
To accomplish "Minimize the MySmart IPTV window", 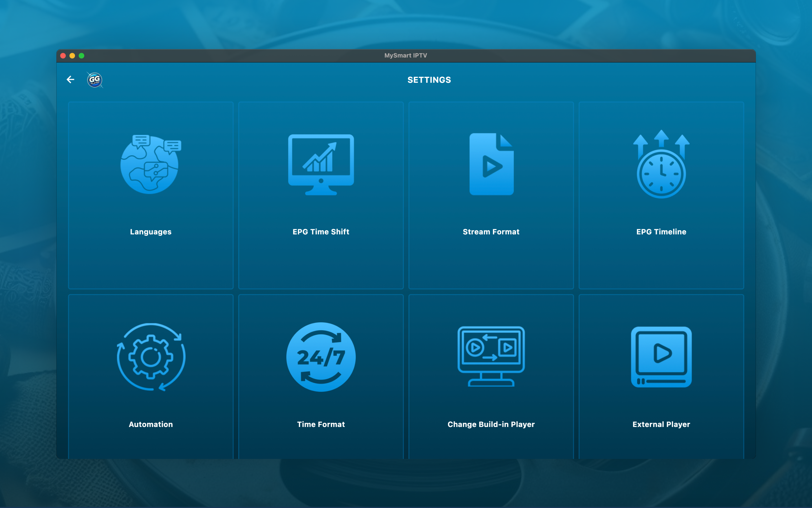I will (72, 56).
